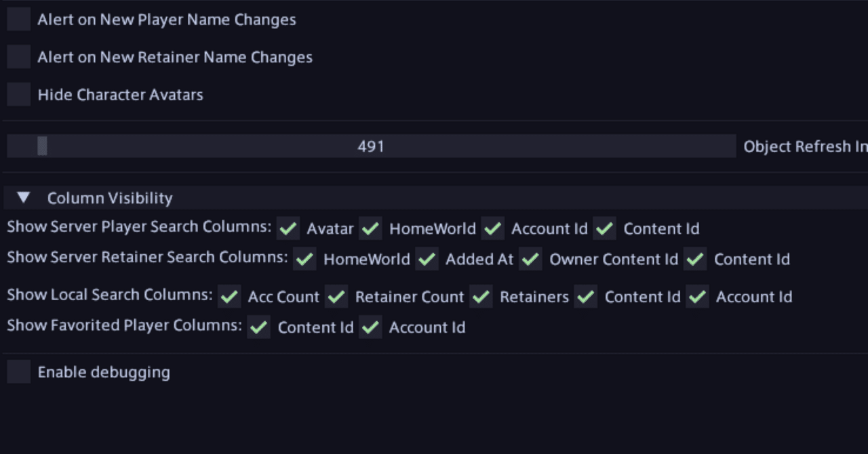Uncheck Content Id in Favorited Player Columns
This screenshot has width=868, height=454.
pos(259,327)
